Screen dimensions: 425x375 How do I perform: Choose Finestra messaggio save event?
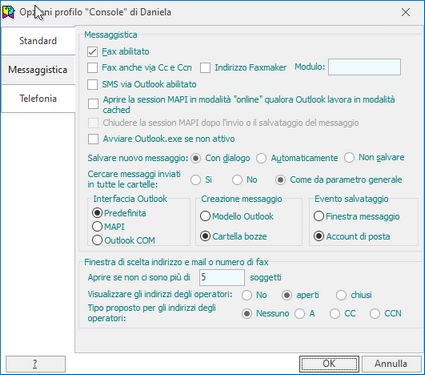(319, 216)
